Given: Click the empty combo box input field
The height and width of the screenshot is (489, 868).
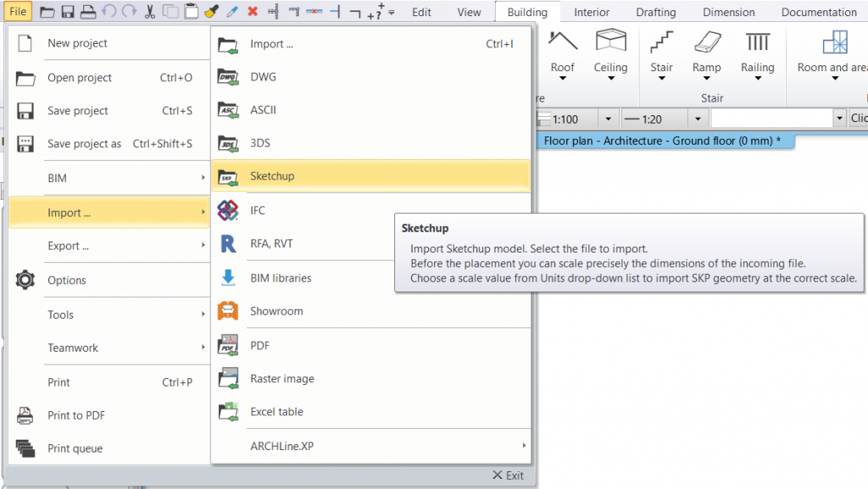Looking at the screenshot, I should click(771, 118).
